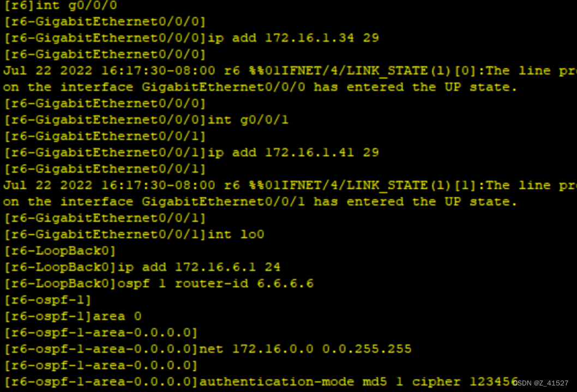Screen dimensions: 577x392
Task: Click "GigabitEthernet0/0/1 has entered the UP state" text
Action: [x=329, y=202]
